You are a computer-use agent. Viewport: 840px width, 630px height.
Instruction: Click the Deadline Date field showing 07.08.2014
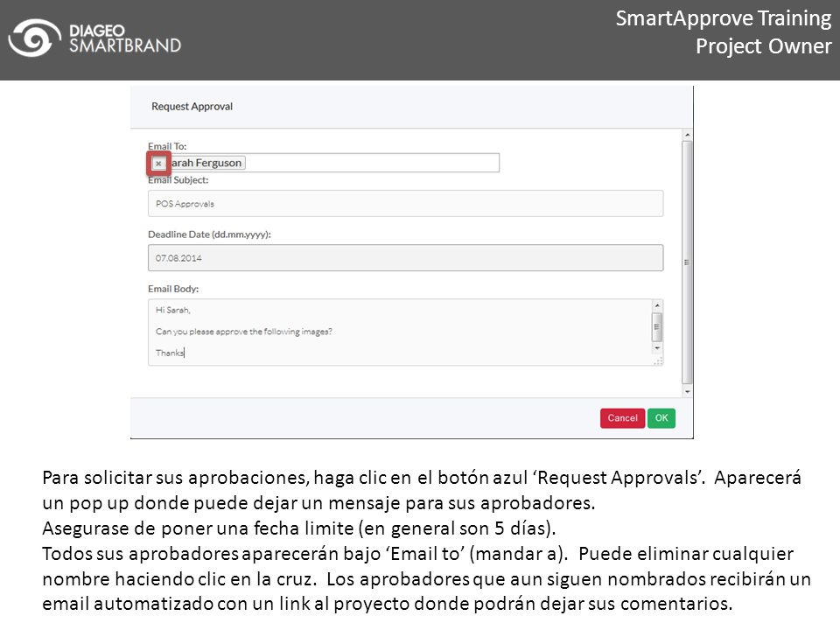(x=405, y=257)
